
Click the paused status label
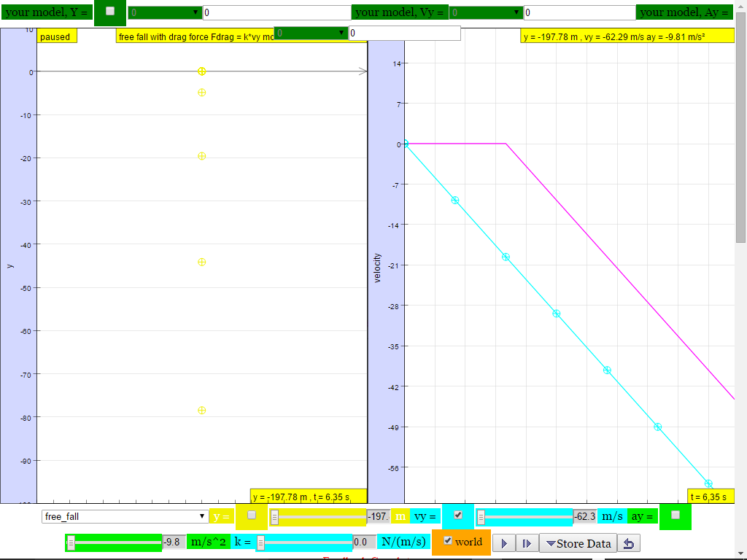[x=57, y=36]
